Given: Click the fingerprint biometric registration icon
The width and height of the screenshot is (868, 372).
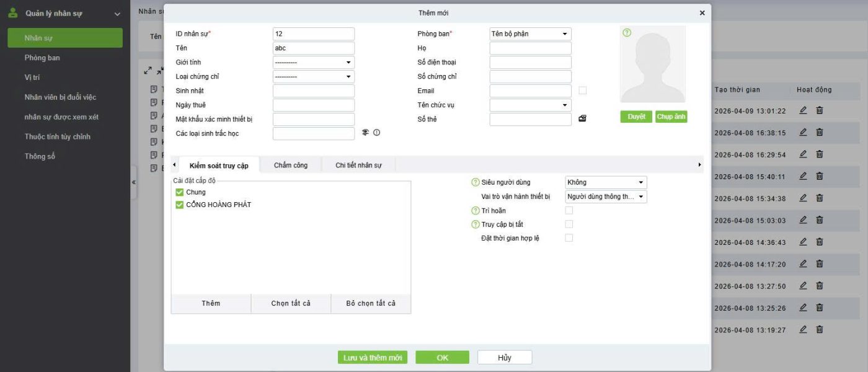Looking at the screenshot, I should point(366,133).
